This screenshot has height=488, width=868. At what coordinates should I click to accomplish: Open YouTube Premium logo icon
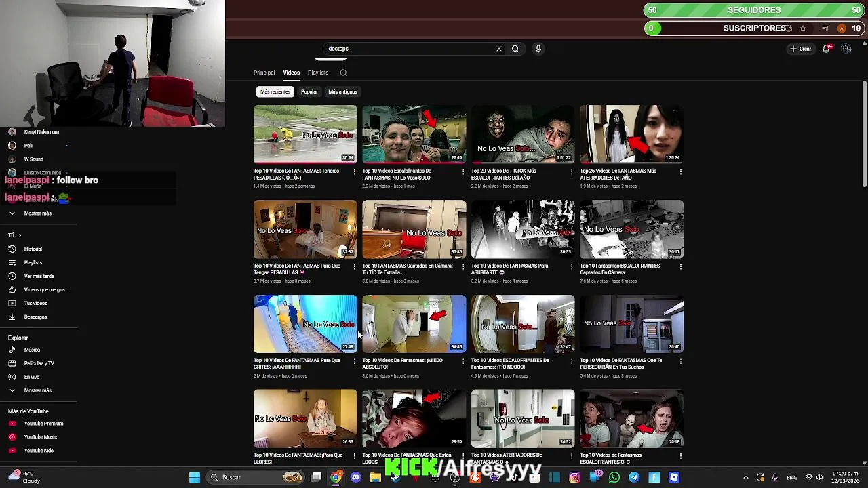pyautogui.click(x=12, y=424)
